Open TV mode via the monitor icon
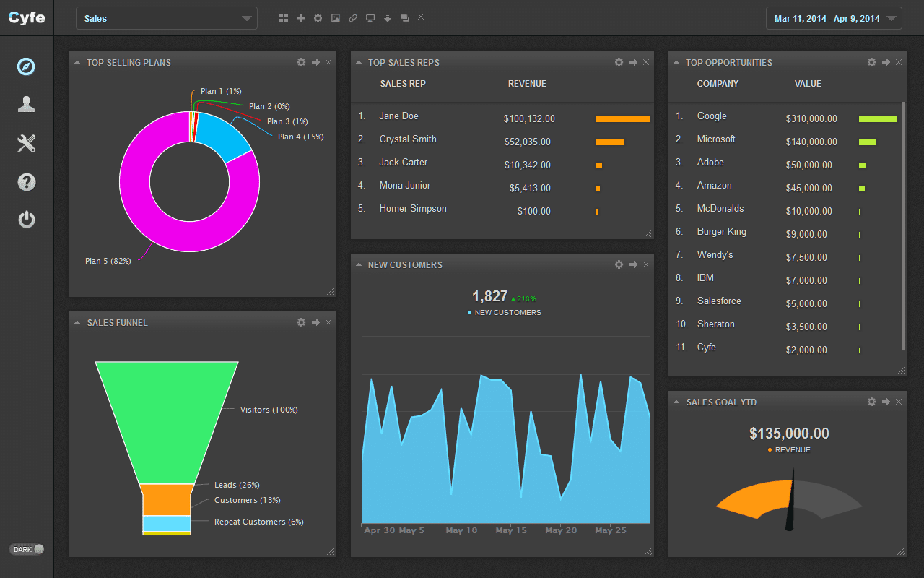 (x=370, y=17)
